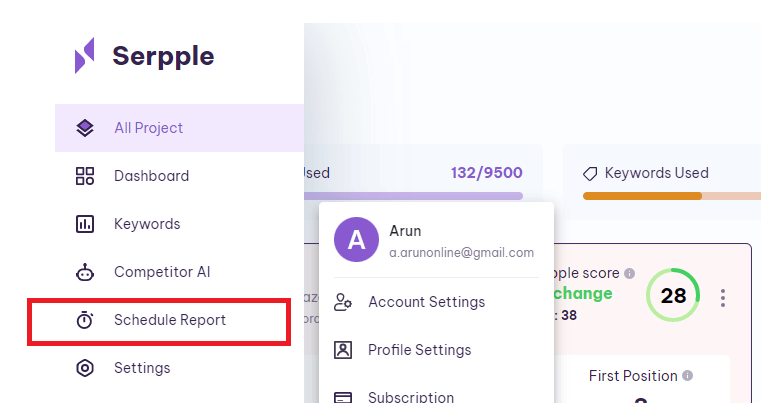Click the All Project layers icon
Image resolution: width=761 pixels, height=403 pixels.
tap(85, 128)
